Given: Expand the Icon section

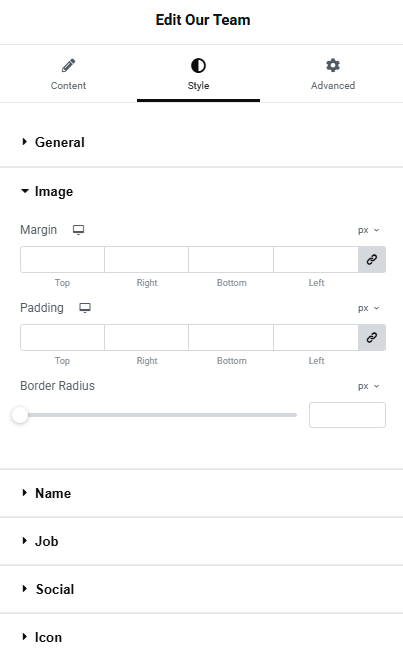Looking at the screenshot, I should [41, 637].
